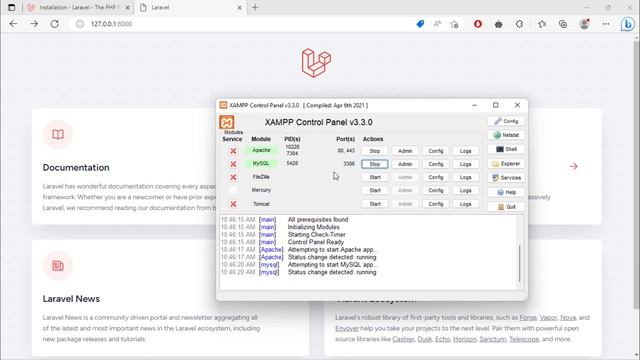
Task: View Apache Logs
Action: click(x=465, y=151)
